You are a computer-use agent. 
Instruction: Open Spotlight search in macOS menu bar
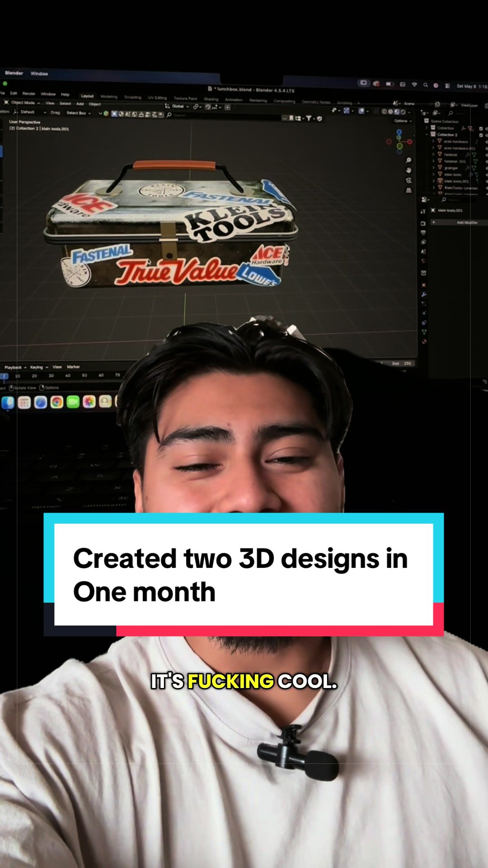click(425, 85)
